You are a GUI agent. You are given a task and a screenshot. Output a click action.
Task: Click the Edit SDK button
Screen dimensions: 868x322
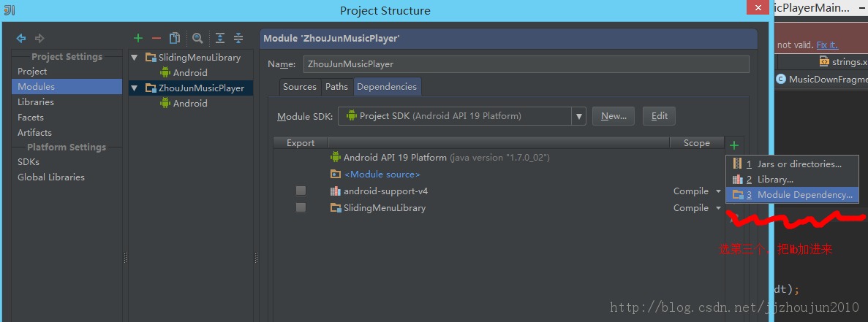pos(659,116)
